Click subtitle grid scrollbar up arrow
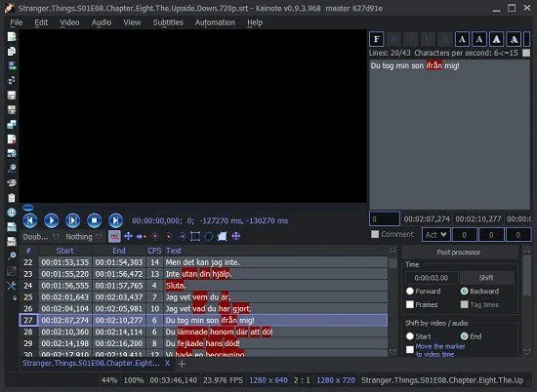 (392, 251)
